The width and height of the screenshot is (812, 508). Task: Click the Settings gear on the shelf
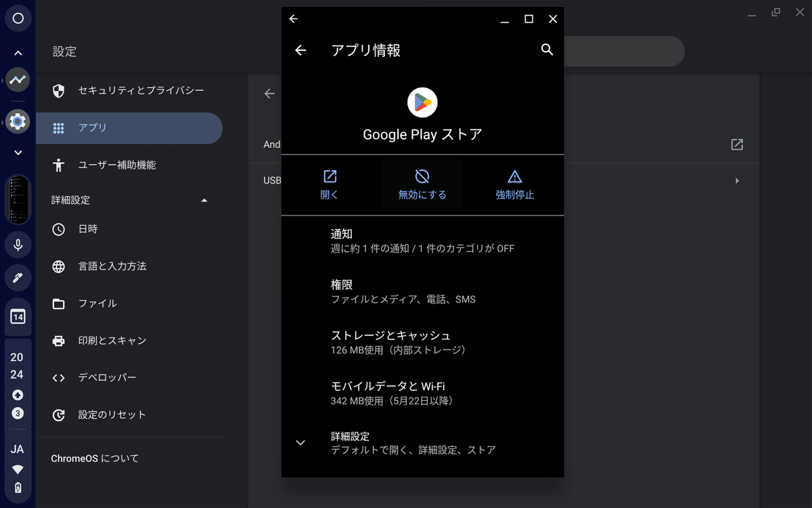[18, 122]
